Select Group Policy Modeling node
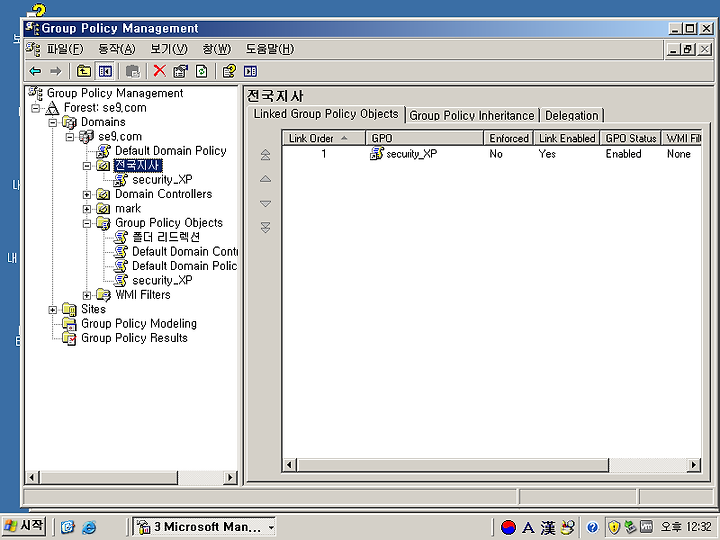The width and height of the screenshot is (720, 540). tap(139, 324)
